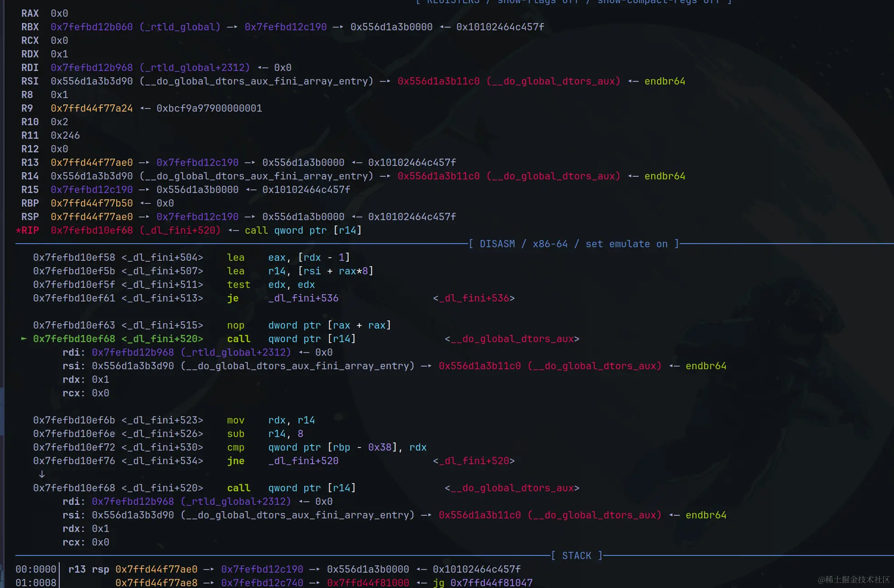Click the green current-instruction arrow marker
Image resolution: width=894 pixels, height=588 pixels.
tap(24, 339)
